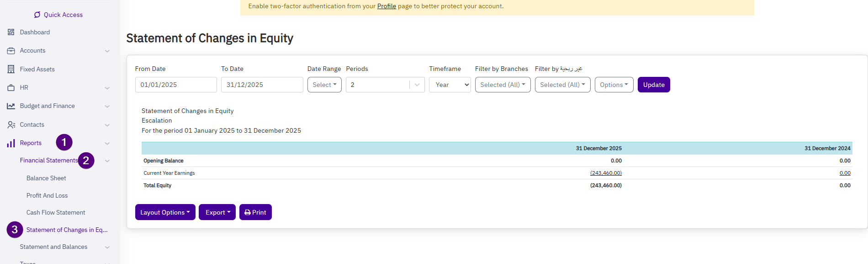Open Balance Sheet report
The image size is (868, 264).
(x=46, y=178)
